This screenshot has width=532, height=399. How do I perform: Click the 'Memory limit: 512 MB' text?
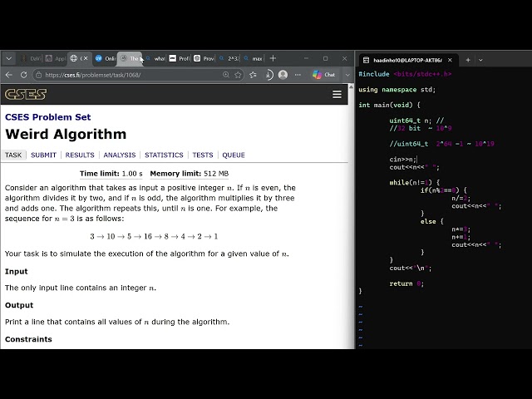190,174
